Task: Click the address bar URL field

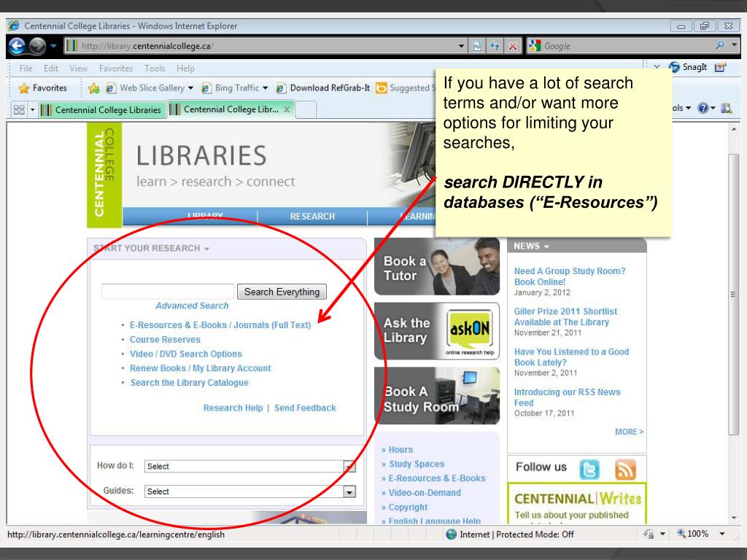Action: pos(260,46)
